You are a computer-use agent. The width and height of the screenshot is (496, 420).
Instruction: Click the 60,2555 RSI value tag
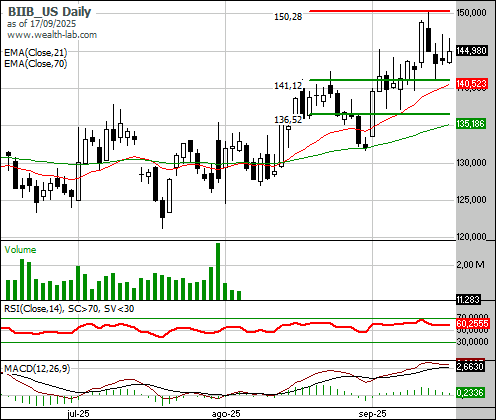[472, 323]
